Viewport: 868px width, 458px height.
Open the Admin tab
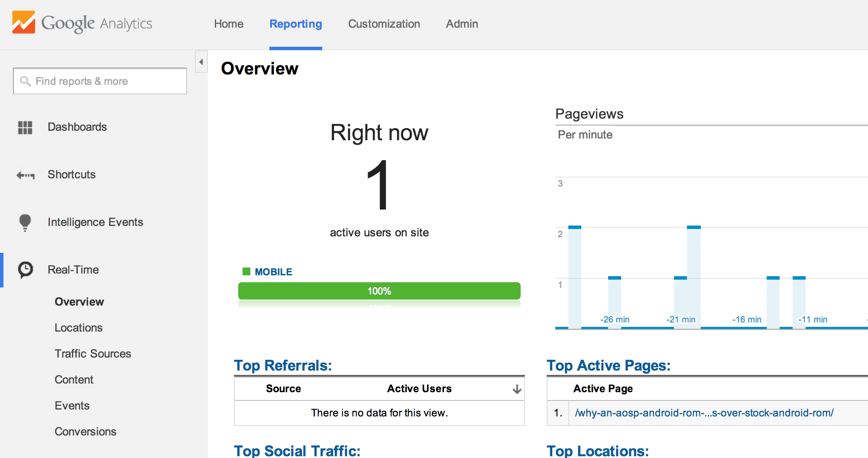[461, 24]
